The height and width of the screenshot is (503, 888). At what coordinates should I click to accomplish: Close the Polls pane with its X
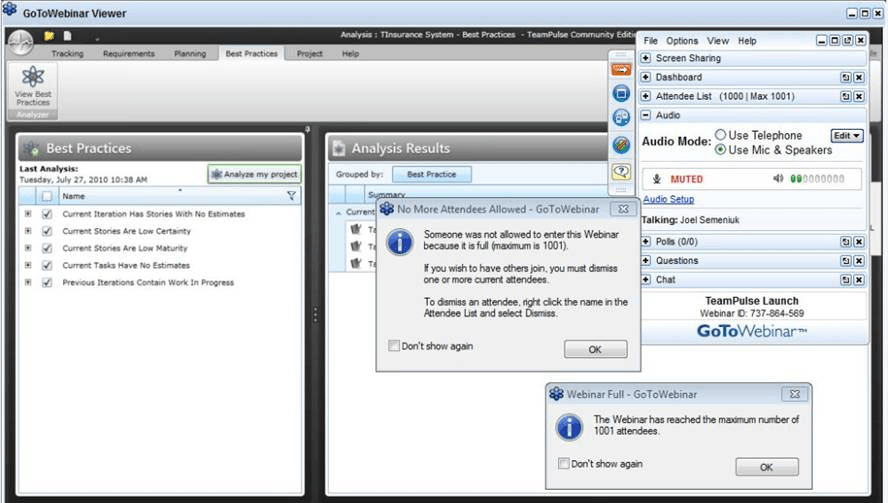(x=859, y=242)
